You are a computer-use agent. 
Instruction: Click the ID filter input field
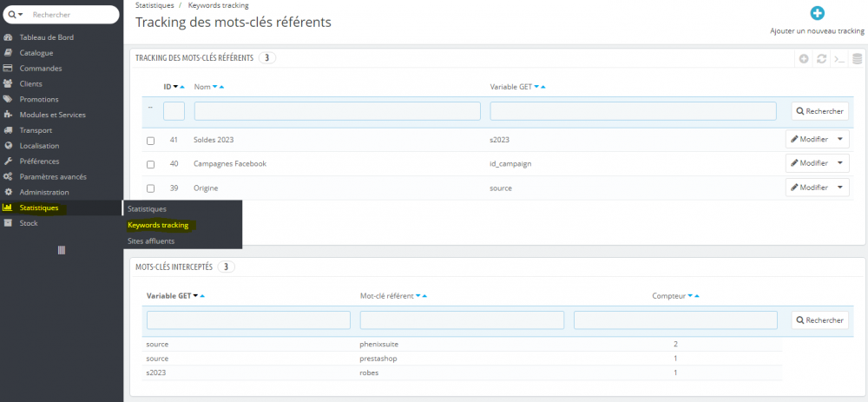pos(174,111)
